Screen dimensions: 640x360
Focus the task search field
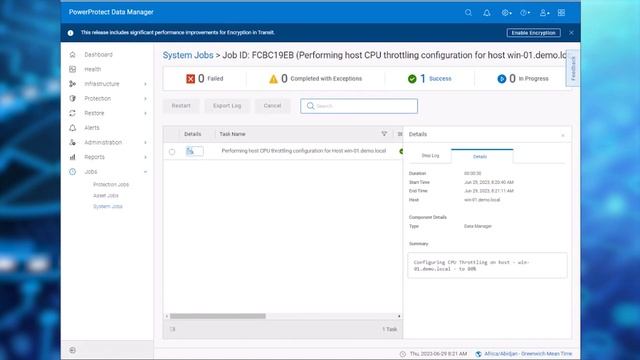[x=359, y=106]
